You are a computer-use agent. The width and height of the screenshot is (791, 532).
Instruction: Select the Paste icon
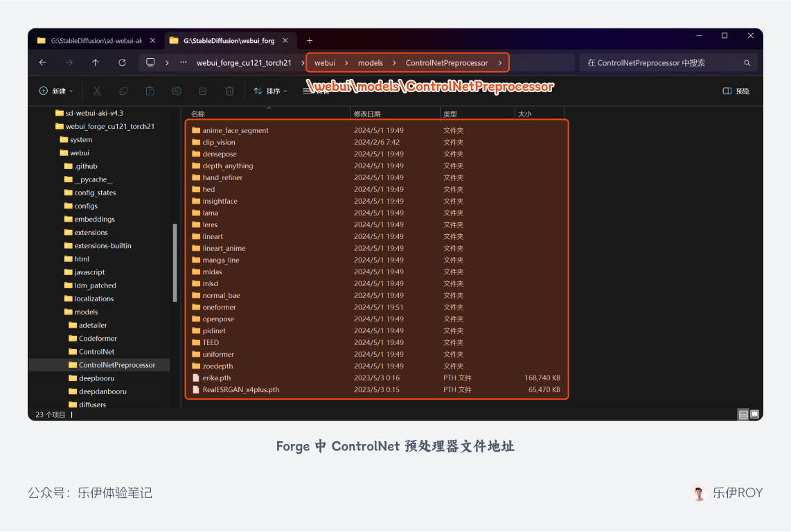150,91
